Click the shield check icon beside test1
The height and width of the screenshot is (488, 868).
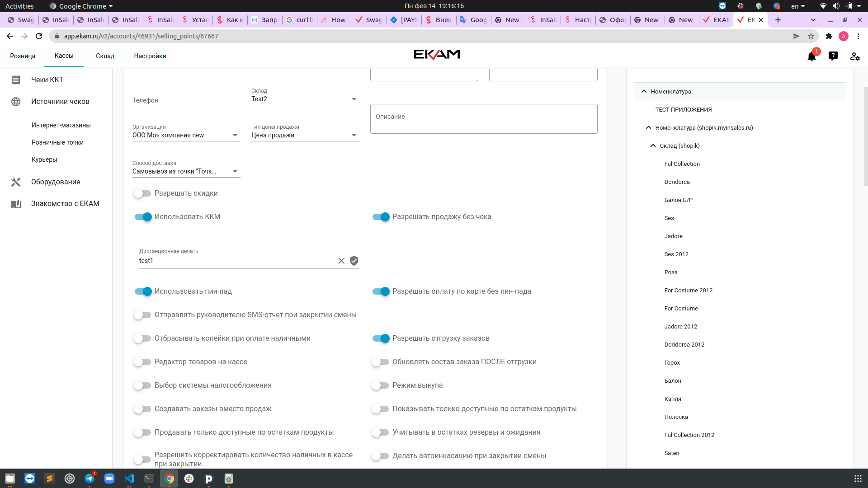(354, 261)
